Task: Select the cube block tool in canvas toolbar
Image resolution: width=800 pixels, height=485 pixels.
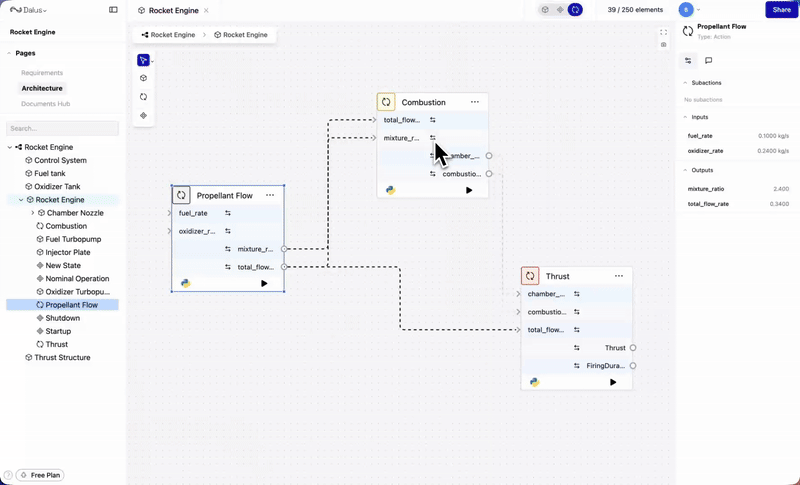Action: pos(143,78)
